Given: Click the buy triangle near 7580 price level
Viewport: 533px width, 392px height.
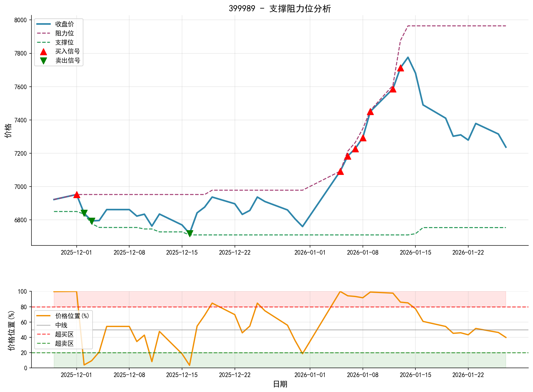Looking at the screenshot, I should tap(393, 90).
